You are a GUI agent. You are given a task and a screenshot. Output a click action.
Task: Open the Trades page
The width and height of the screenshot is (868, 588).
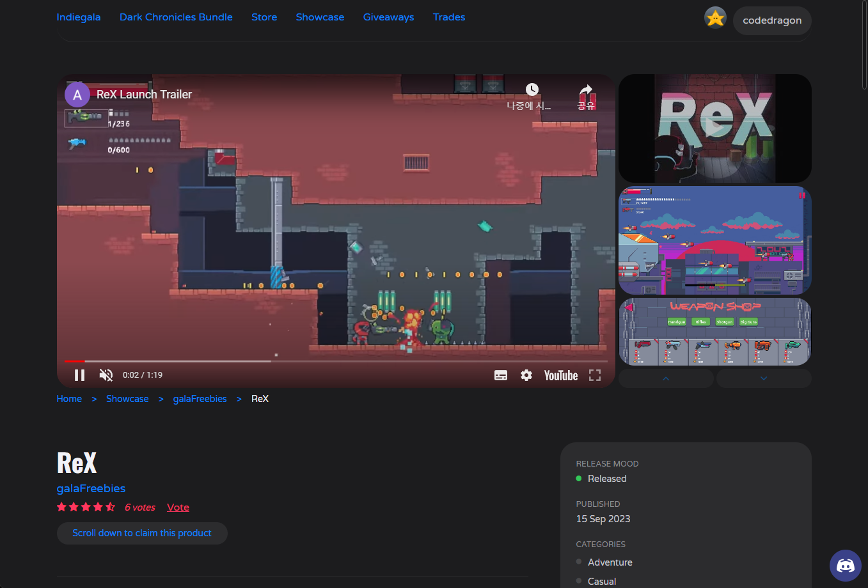(449, 17)
